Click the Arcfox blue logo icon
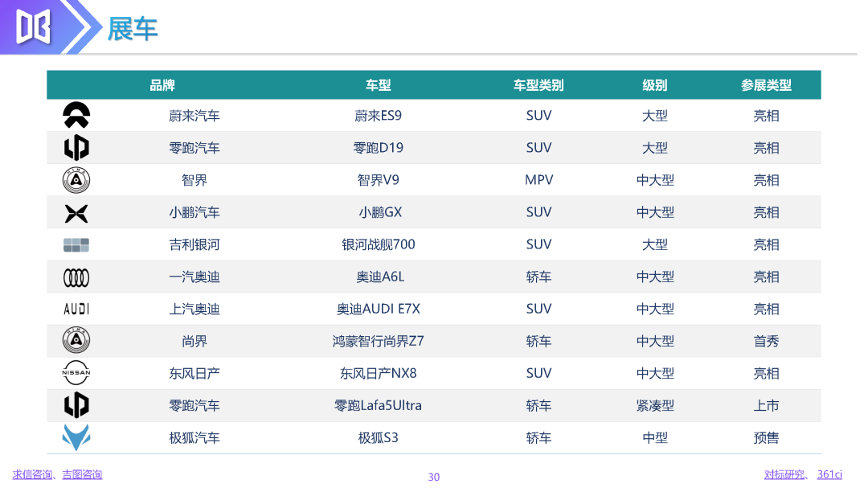Viewport: 868px width, 488px height. point(76,437)
